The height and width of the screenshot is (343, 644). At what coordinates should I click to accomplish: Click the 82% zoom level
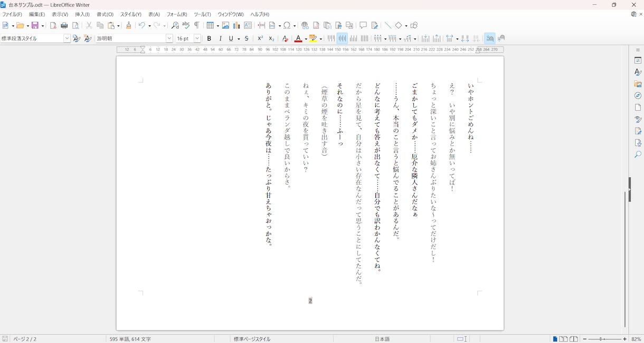(x=637, y=339)
